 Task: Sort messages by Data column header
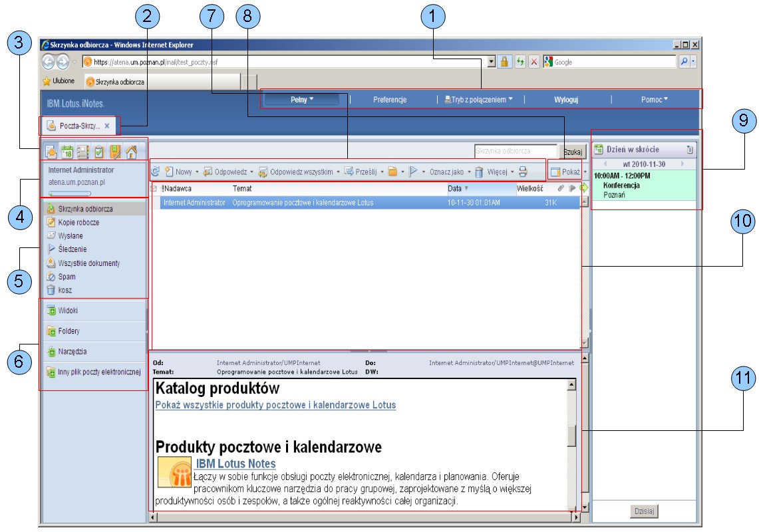458,188
